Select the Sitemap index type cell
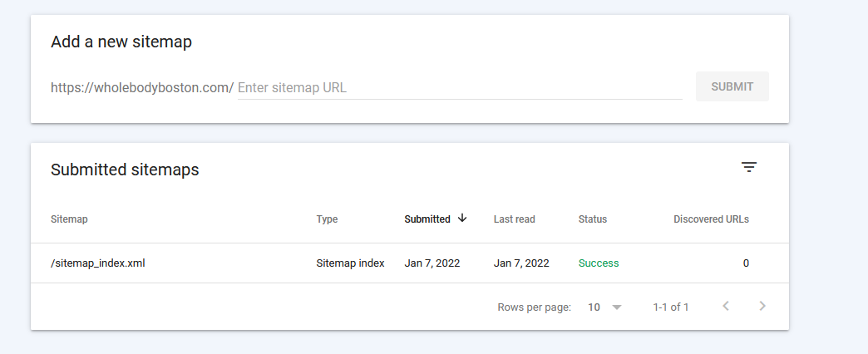Viewport: 868px width, 354px height. coord(350,263)
